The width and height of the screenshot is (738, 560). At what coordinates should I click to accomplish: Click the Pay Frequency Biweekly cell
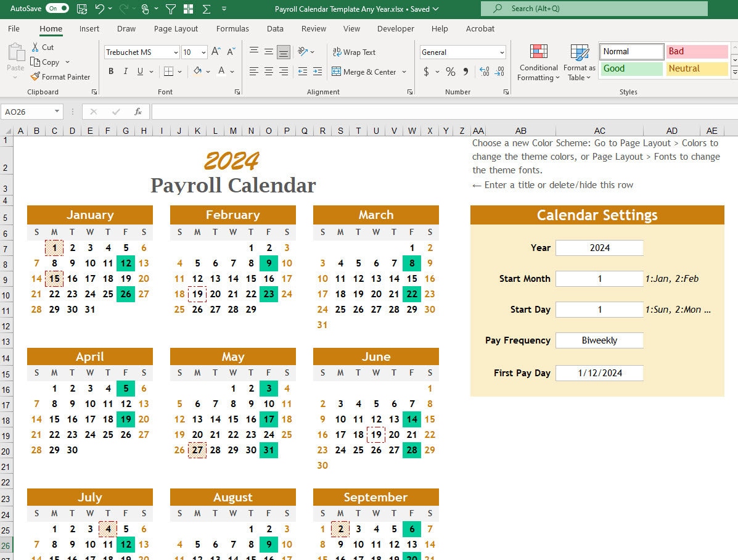pos(599,340)
